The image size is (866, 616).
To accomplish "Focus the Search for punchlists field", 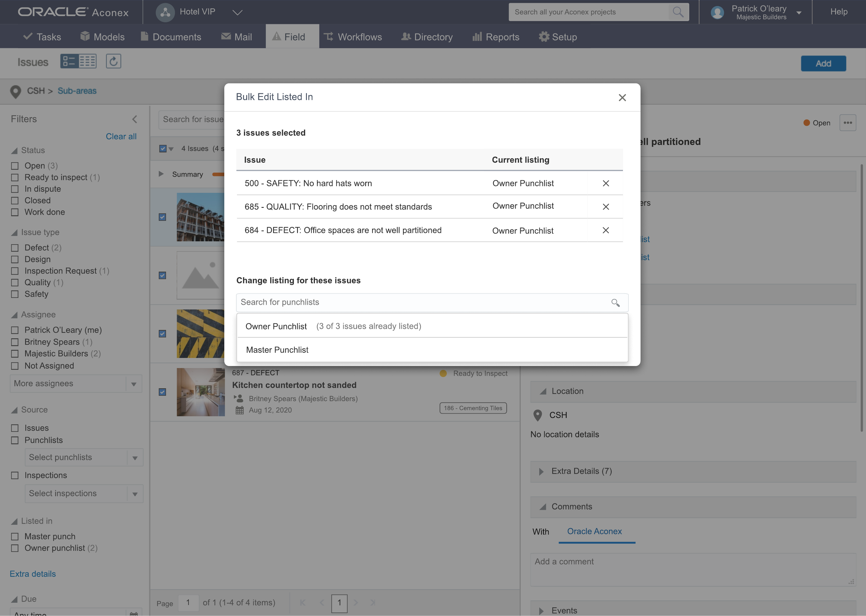I will (x=432, y=302).
